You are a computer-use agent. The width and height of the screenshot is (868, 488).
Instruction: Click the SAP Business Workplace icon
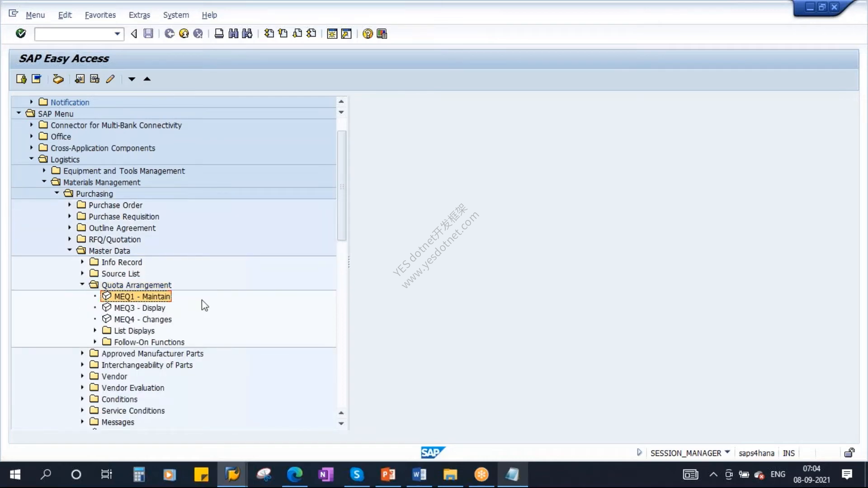tap(58, 79)
